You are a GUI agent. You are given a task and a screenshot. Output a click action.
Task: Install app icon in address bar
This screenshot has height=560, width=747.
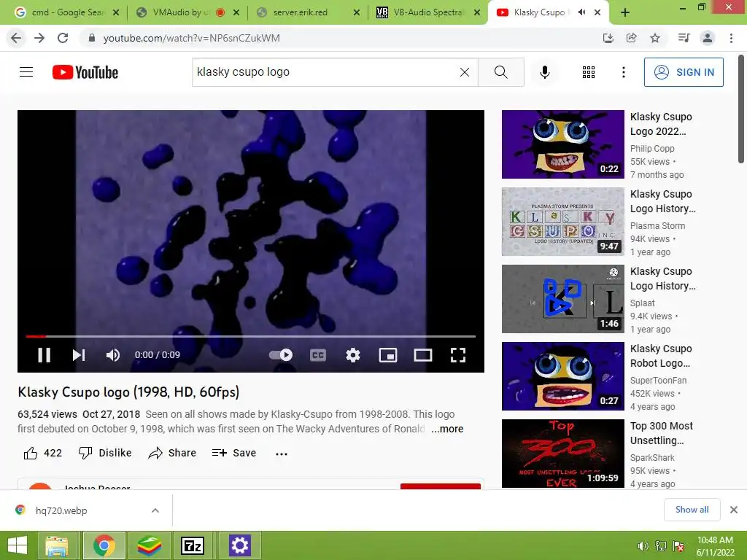tap(608, 38)
